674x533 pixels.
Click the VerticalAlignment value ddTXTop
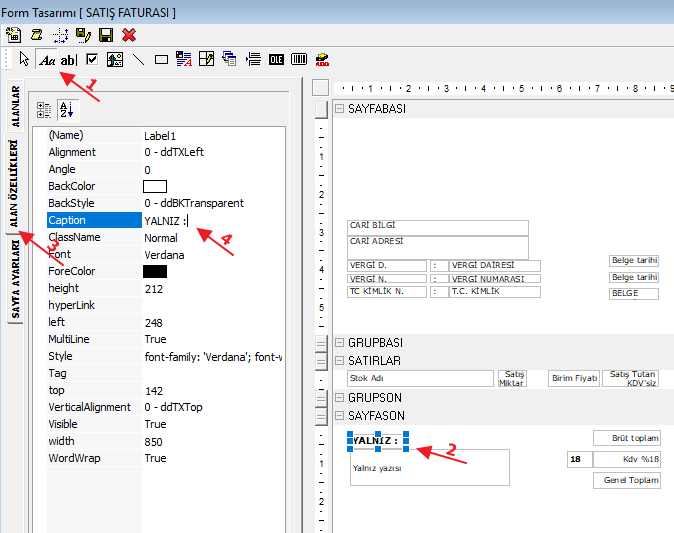(173, 407)
